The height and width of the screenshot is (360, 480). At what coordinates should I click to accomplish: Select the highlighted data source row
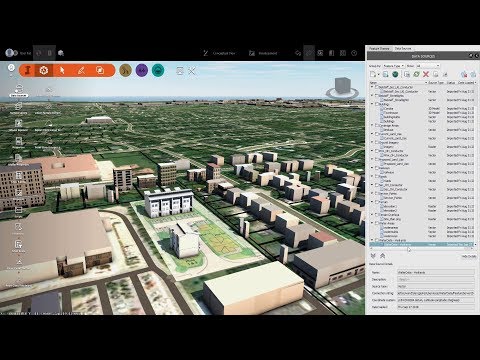(x=421, y=244)
